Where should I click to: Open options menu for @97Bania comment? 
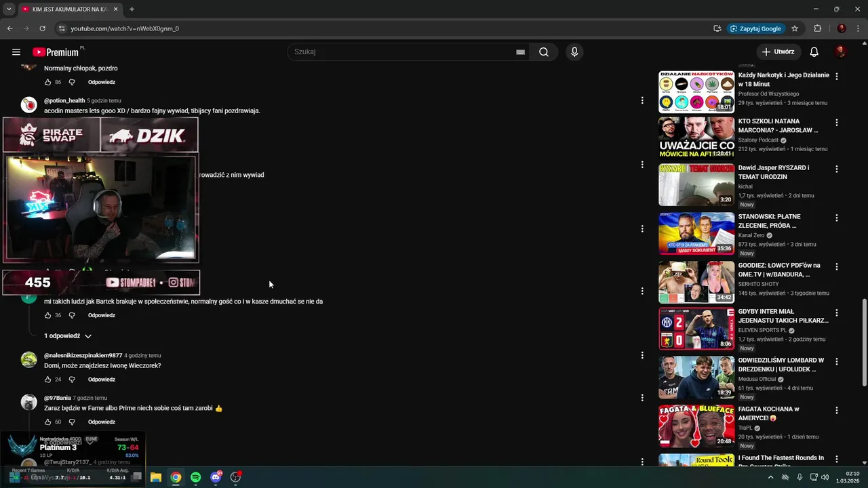click(642, 398)
